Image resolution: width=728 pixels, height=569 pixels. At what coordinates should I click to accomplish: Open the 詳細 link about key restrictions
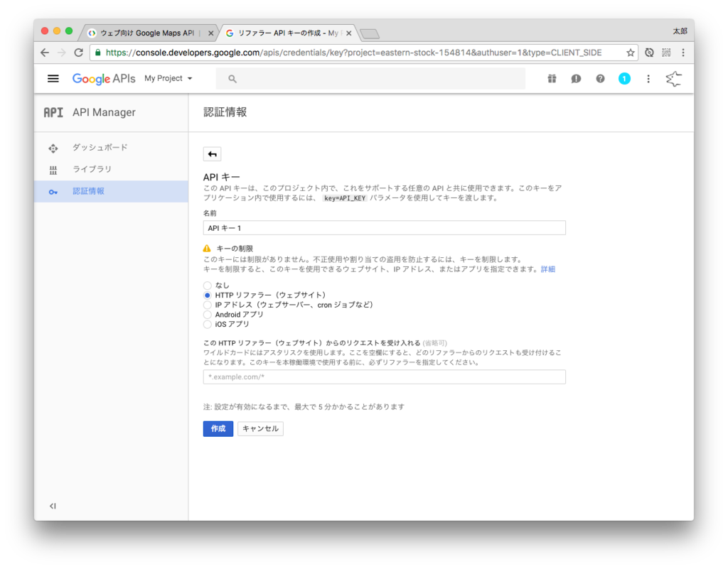click(x=548, y=269)
